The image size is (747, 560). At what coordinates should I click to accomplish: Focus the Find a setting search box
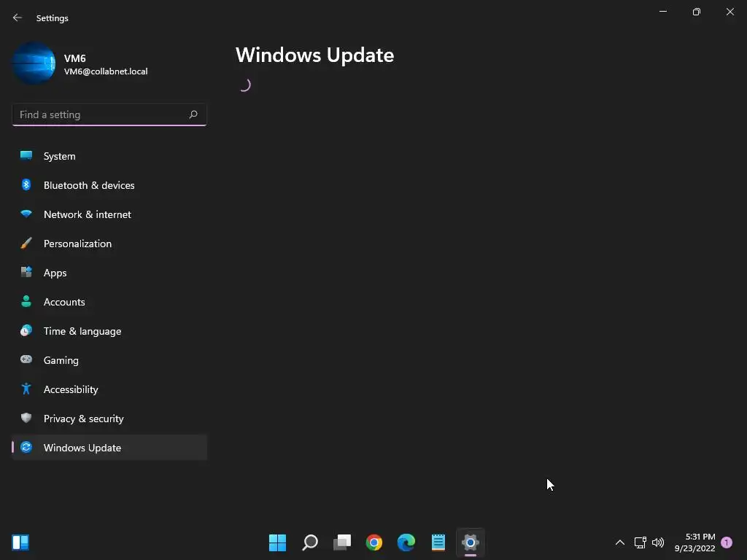tap(109, 114)
